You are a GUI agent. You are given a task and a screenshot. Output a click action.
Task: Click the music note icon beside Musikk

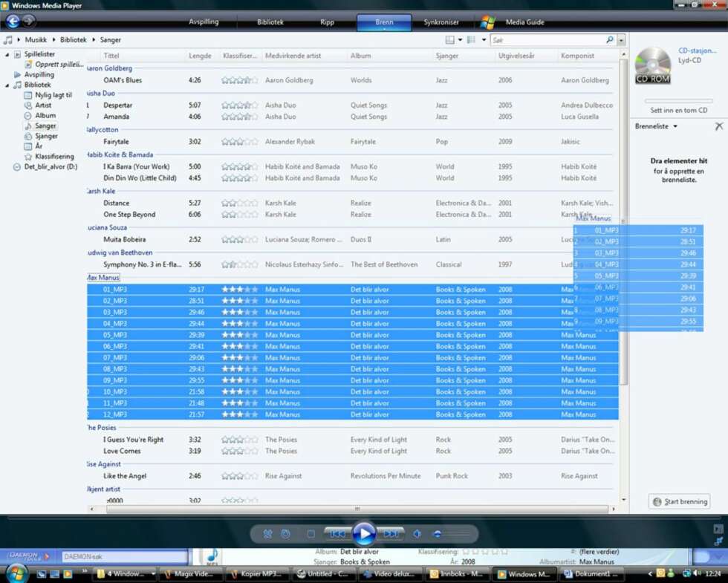point(8,40)
